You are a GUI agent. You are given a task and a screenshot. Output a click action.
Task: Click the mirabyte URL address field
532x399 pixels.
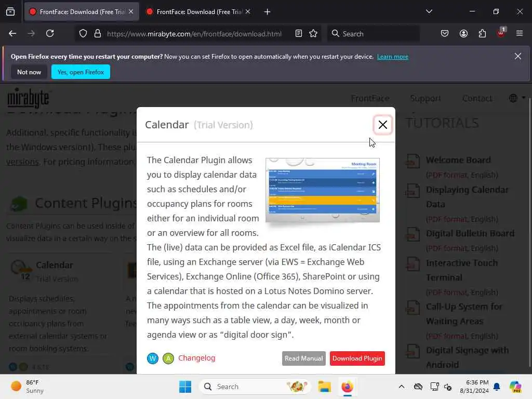194,34
